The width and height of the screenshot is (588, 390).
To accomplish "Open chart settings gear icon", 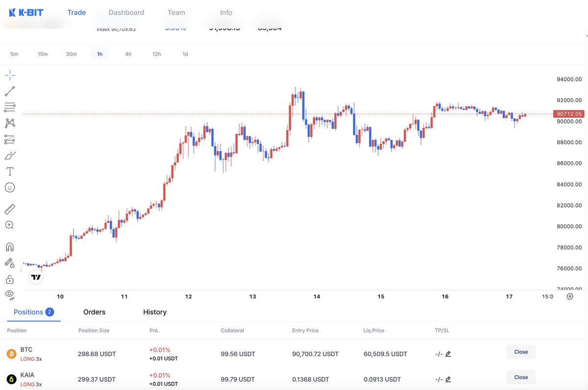I will click(x=569, y=296).
